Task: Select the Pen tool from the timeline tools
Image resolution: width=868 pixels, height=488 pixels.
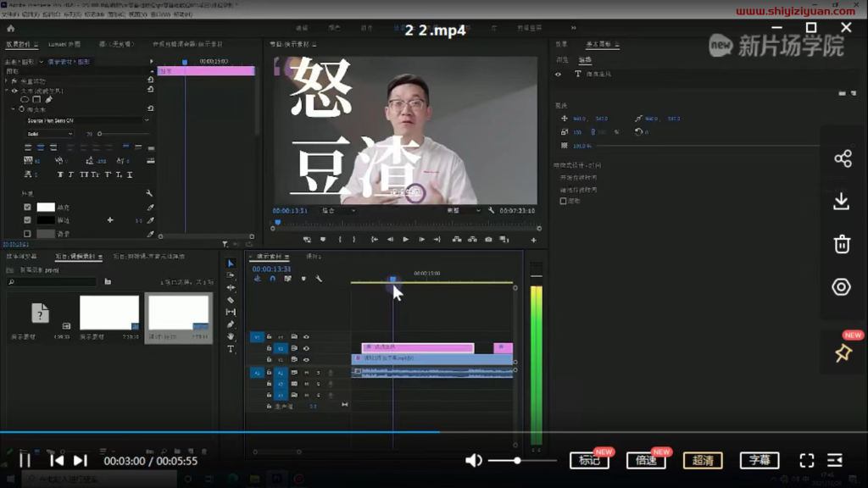Action: [x=230, y=322]
